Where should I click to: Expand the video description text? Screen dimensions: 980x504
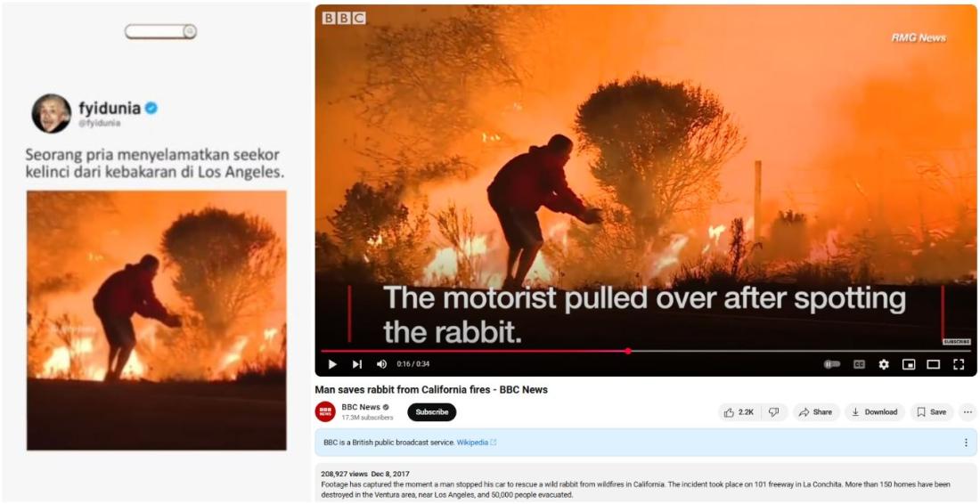pyautogui.click(x=646, y=483)
